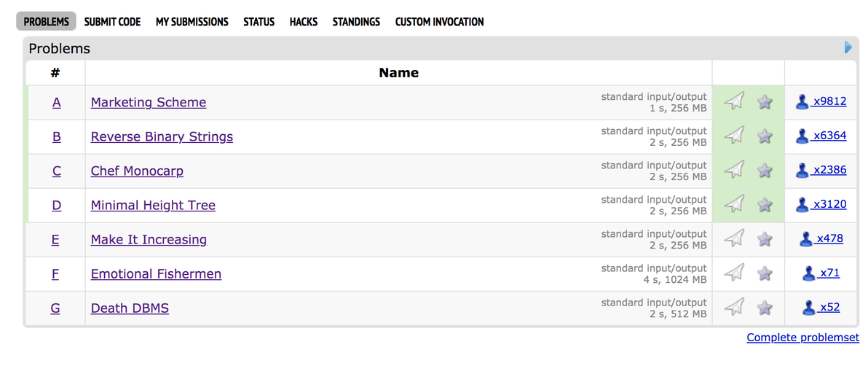Toggle favorite star for Reverse Binary Strings

pyautogui.click(x=765, y=136)
